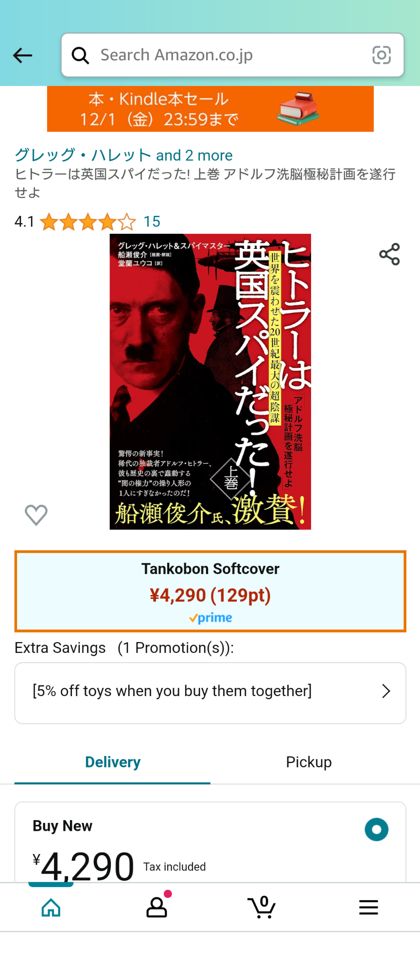This screenshot has height=980, width=420.
Task: Select Buy New radio button
Action: [377, 829]
